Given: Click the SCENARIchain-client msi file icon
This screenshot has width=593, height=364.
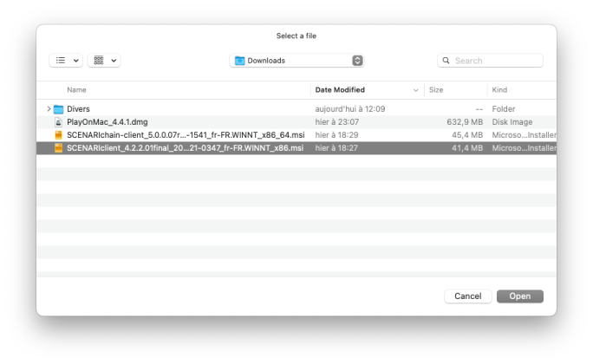Looking at the screenshot, I should tap(58, 135).
